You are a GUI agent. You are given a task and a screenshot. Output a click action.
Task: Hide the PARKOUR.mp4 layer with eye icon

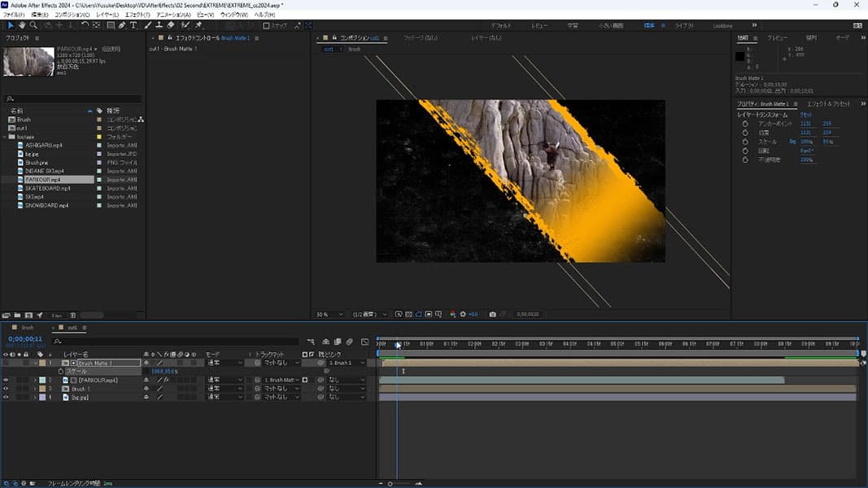6,380
